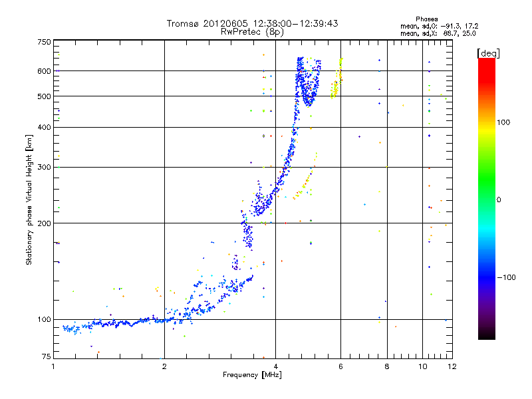Image resolution: width=532 pixels, height=399 pixels.
Task: Click the y-axis tick label '200'
Action: click(x=44, y=223)
